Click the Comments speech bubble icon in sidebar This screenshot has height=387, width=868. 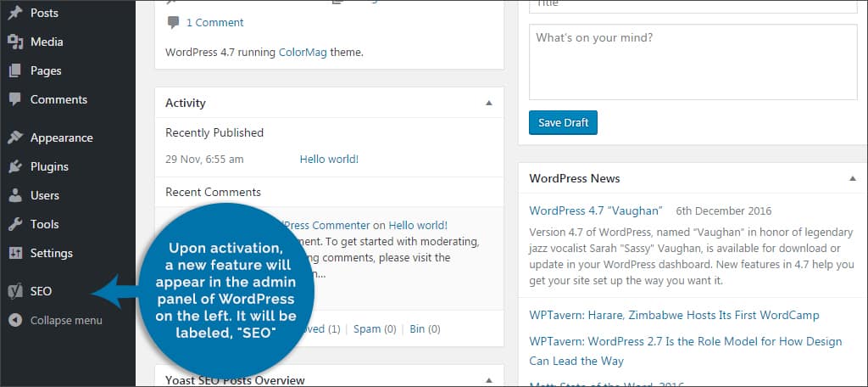pos(15,99)
